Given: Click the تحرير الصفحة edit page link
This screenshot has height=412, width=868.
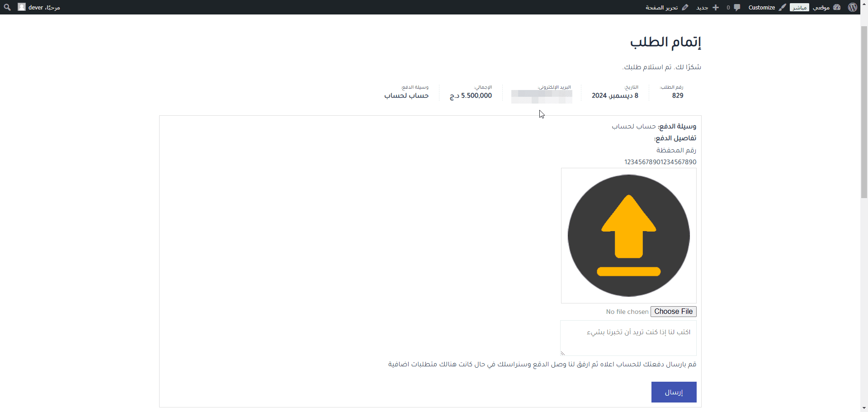Looking at the screenshot, I should [661, 7].
